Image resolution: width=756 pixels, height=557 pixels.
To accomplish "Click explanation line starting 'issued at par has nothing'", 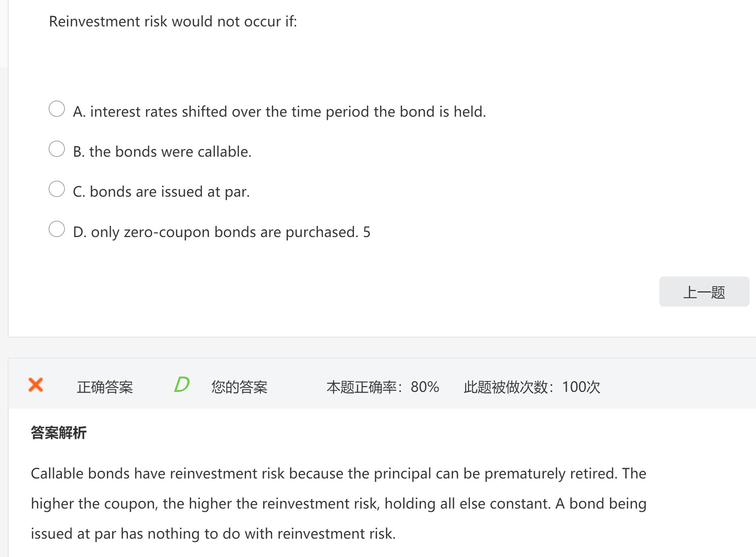I will point(213,534).
